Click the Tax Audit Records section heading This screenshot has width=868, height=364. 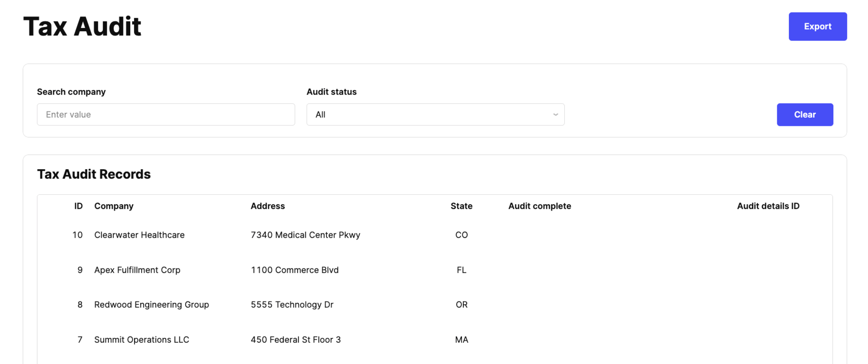click(x=94, y=174)
